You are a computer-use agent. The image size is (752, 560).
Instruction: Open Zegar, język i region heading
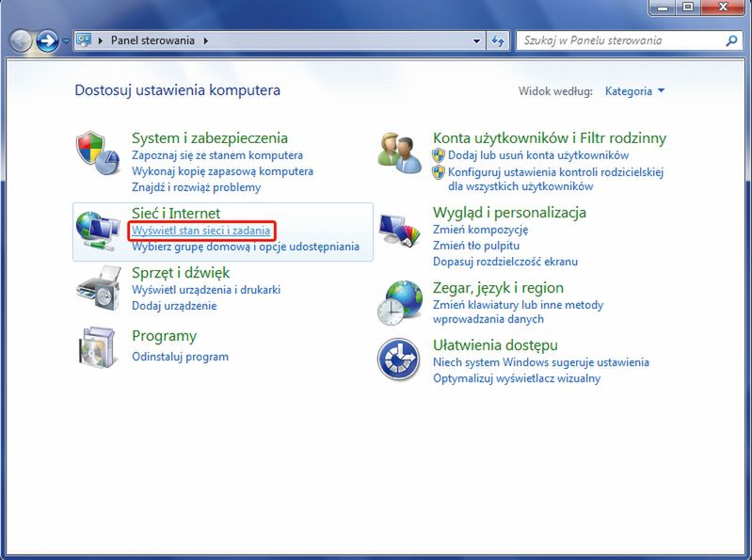coord(498,288)
